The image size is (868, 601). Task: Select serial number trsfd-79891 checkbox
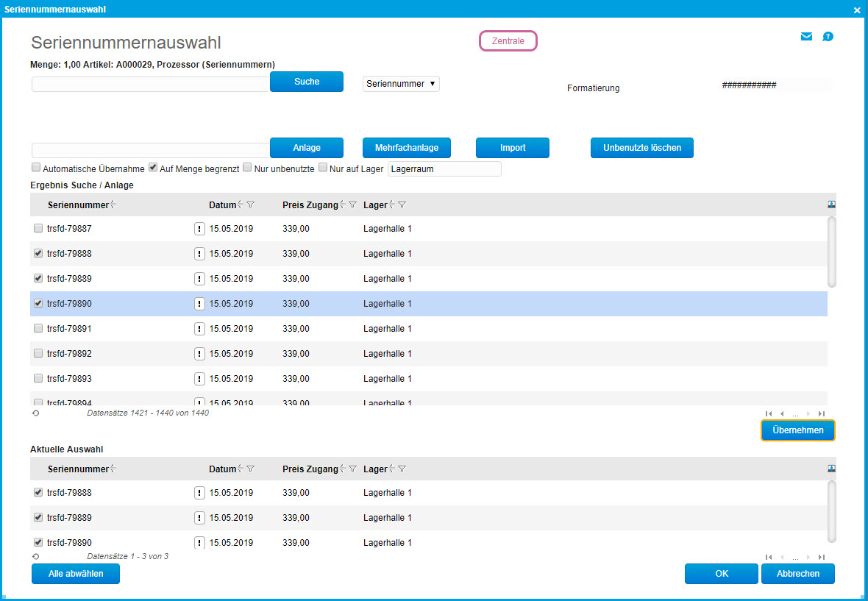coord(38,329)
